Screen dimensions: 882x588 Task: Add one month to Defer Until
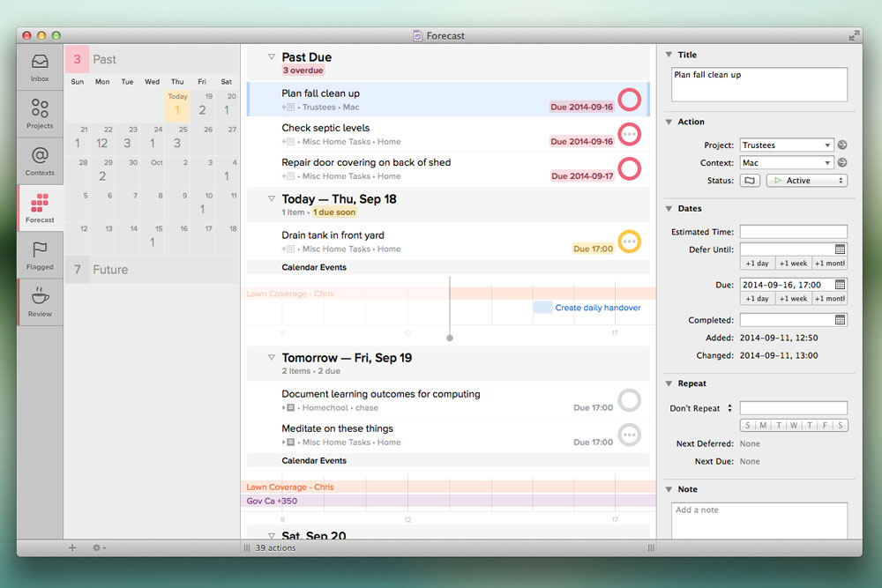(x=830, y=263)
